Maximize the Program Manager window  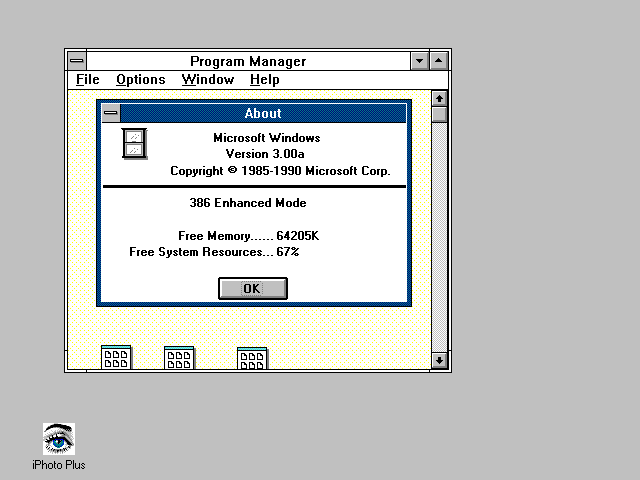coord(439,61)
